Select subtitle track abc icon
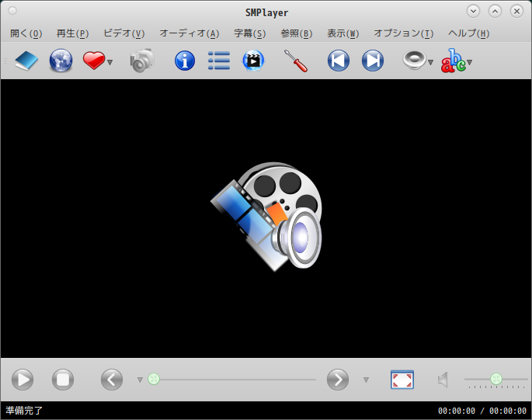 pos(454,61)
